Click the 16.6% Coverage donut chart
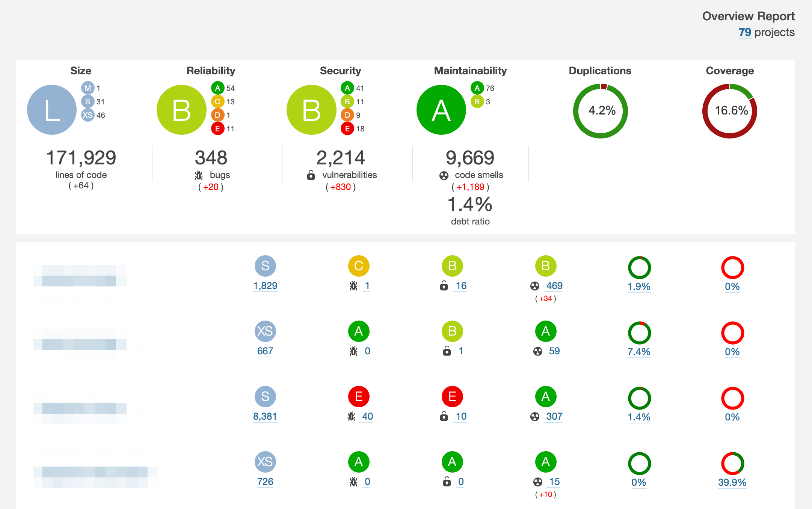 [730, 111]
